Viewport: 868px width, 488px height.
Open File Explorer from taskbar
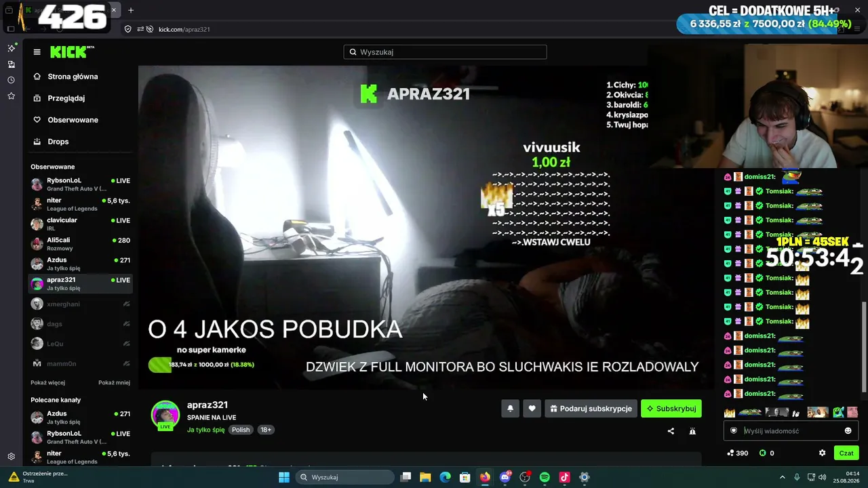[425, 477]
